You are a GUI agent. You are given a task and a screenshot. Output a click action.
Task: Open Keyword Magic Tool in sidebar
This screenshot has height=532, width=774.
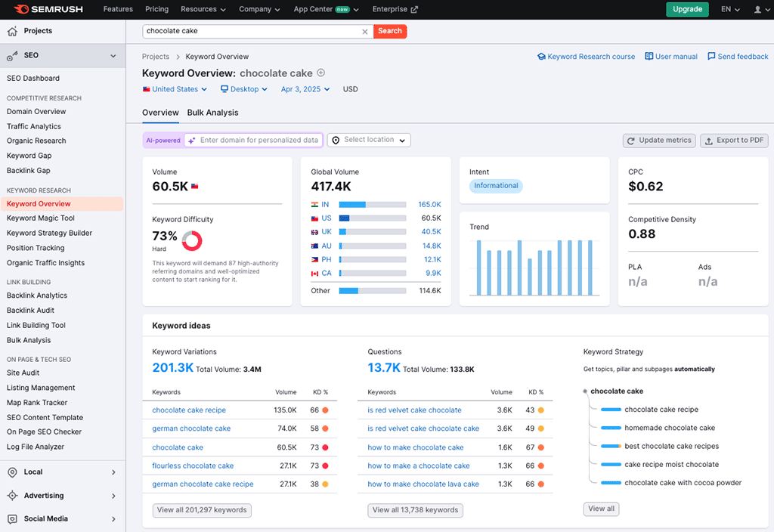click(x=41, y=218)
